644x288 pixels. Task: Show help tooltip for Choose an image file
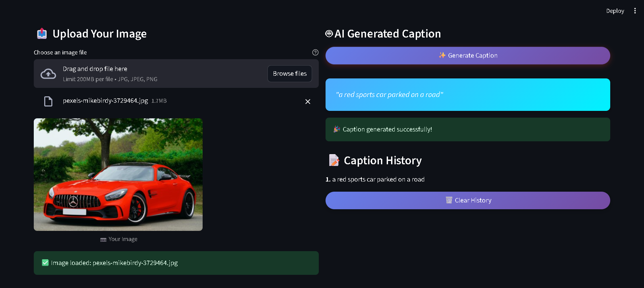point(315,52)
